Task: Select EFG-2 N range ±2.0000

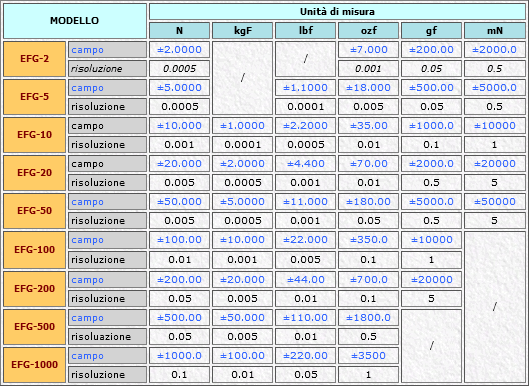Action: coord(179,50)
